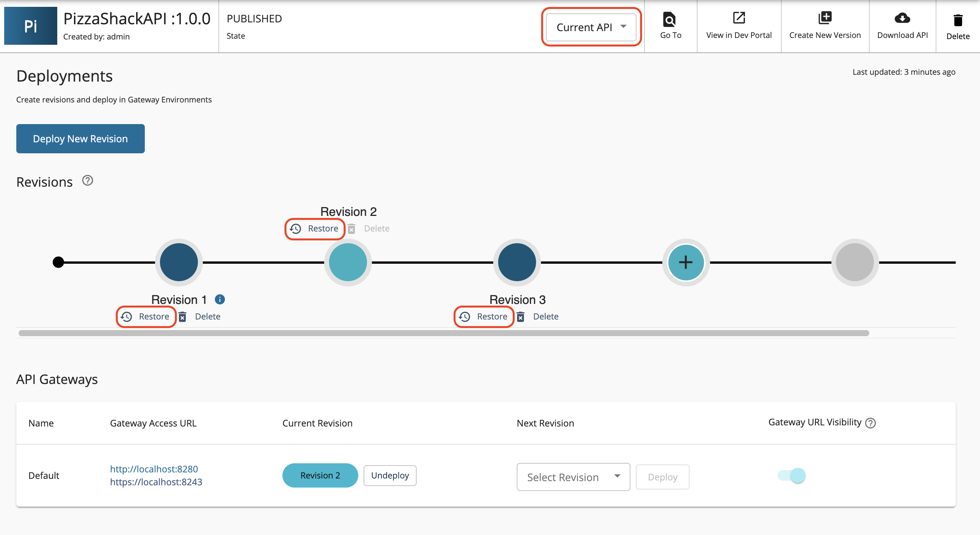Click the trash Delete API icon
Image resolution: width=980 pixels, height=535 pixels.
coord(958,20)
